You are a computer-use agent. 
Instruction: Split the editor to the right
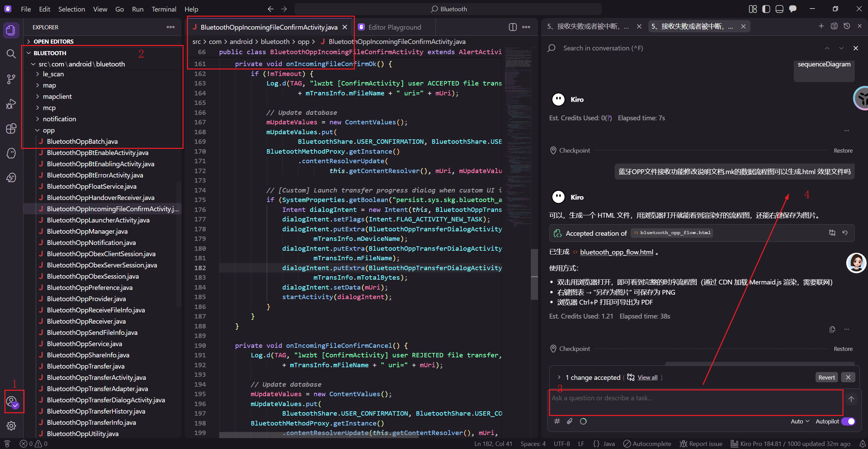(x=512, y=27)
